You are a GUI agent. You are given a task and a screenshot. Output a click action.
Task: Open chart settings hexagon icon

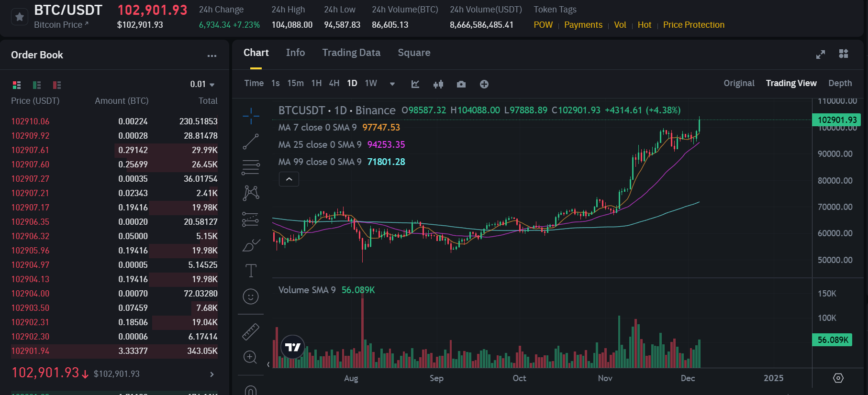coord(838,378)
